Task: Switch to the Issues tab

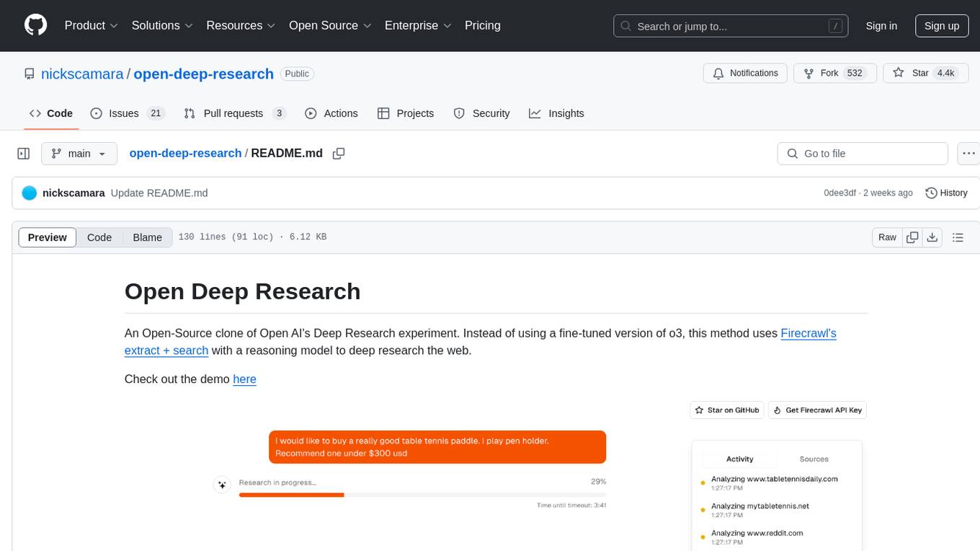Action: coord(128,113)
